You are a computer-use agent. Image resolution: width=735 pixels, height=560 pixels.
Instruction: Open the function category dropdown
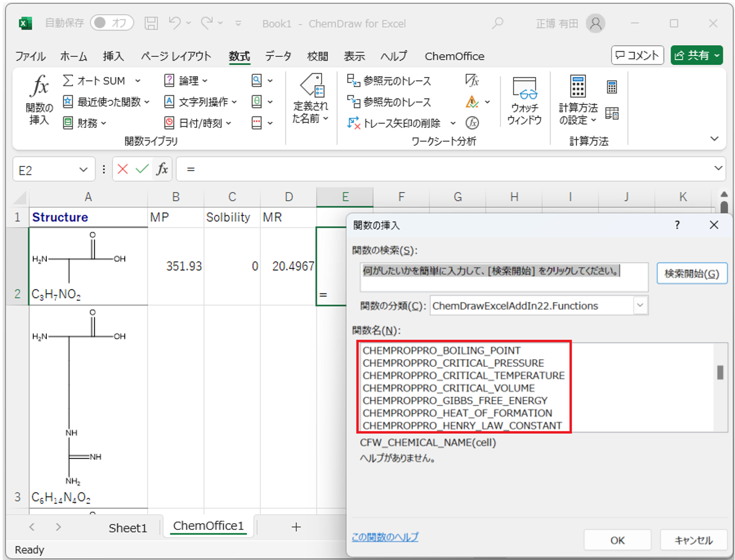(640, 306)
